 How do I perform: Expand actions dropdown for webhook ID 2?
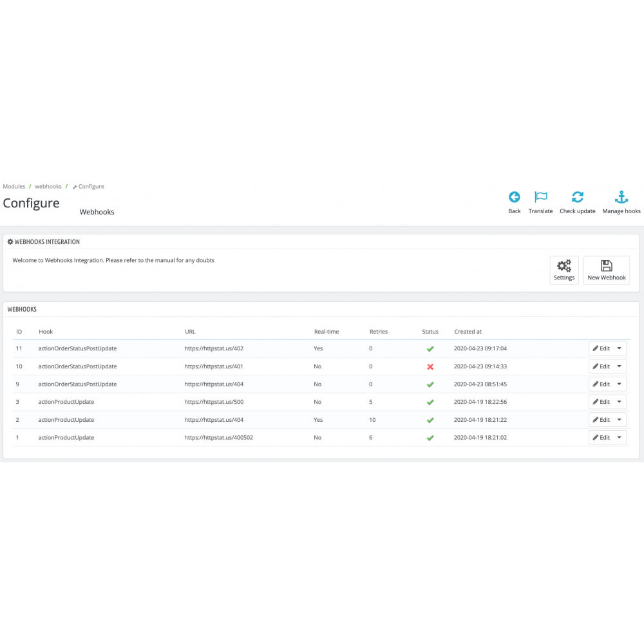620,420
